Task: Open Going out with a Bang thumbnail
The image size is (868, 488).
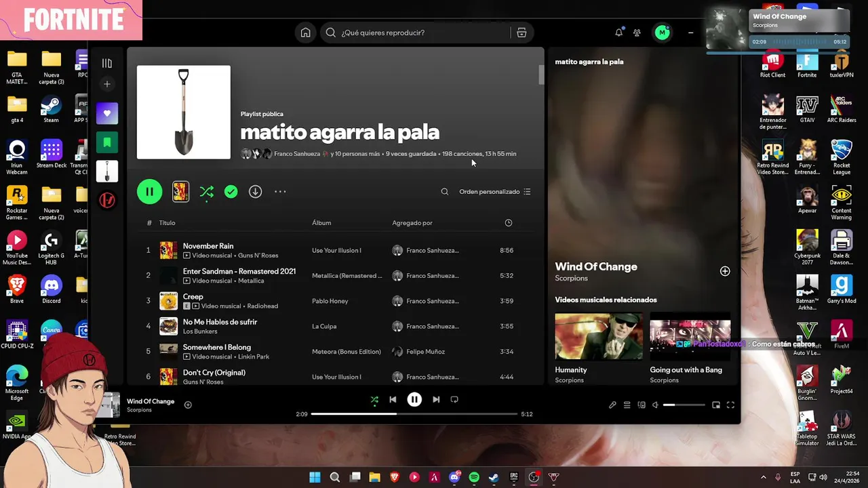Action: 690,336
